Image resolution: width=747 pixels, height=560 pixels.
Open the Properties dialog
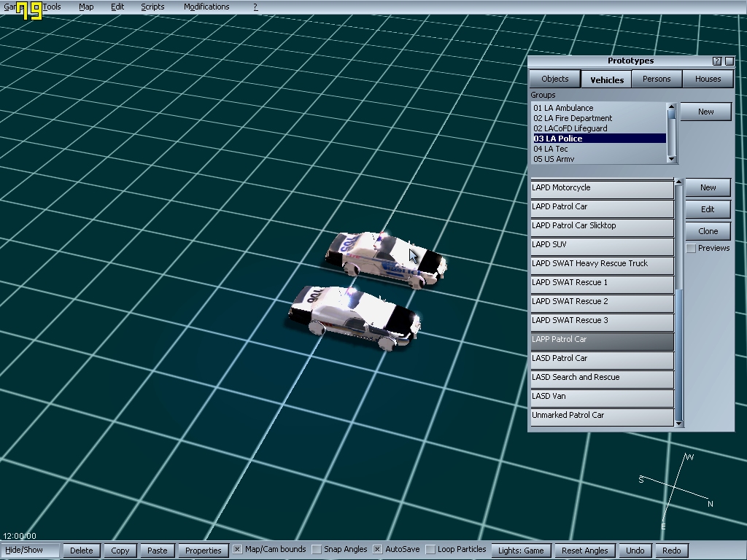coord(203,551)
